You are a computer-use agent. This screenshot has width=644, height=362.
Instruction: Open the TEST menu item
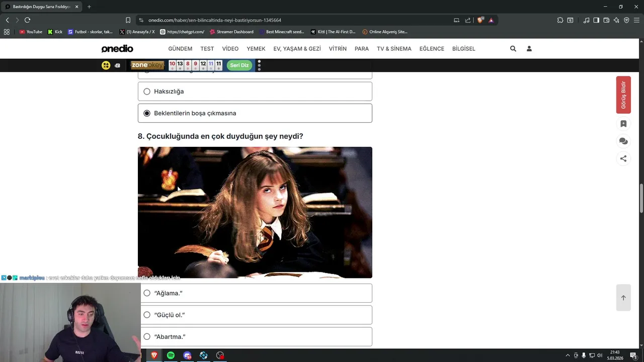[x=207, y=49]
